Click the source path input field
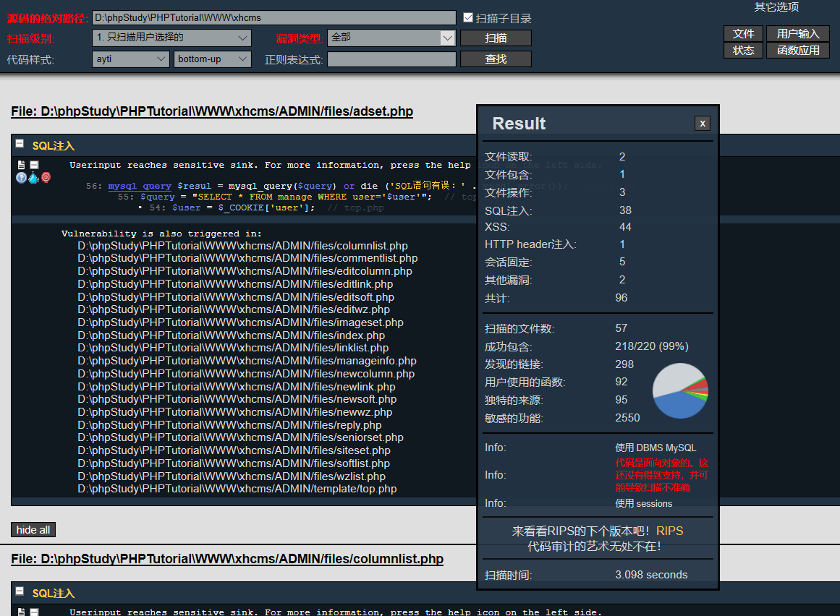Viewport: 840px width, 616px height. [273, 17]
